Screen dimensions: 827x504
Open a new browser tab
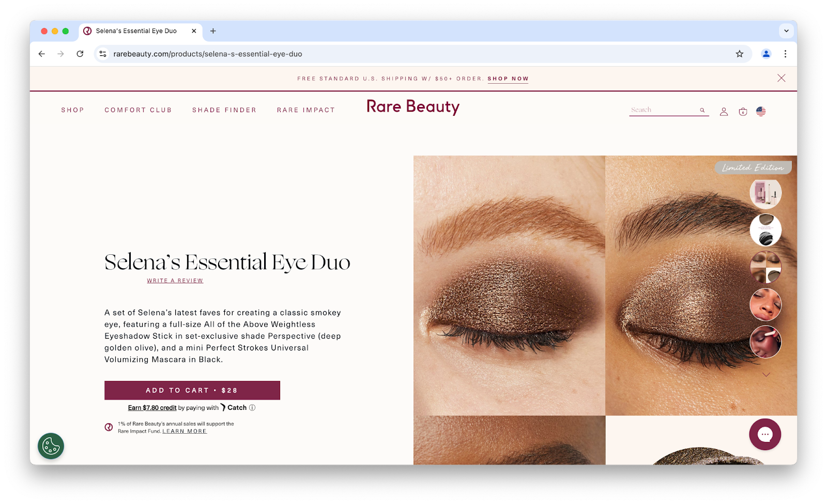(x=213, y=31)
